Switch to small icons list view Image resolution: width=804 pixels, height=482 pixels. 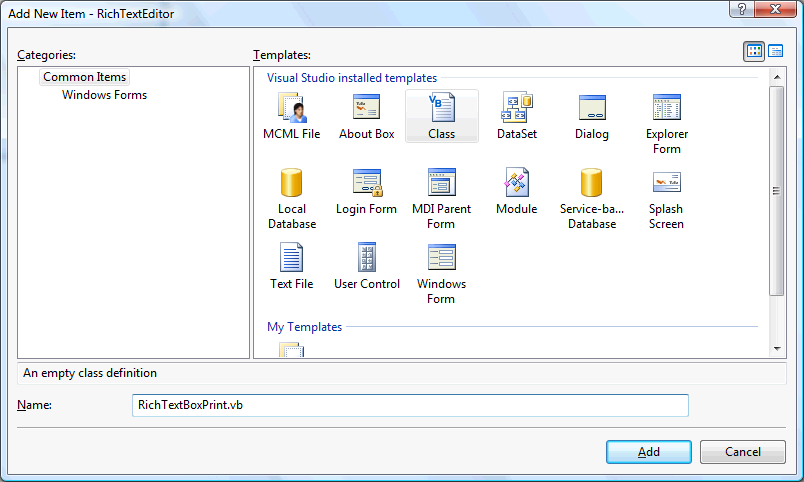(x=775, y=51)
